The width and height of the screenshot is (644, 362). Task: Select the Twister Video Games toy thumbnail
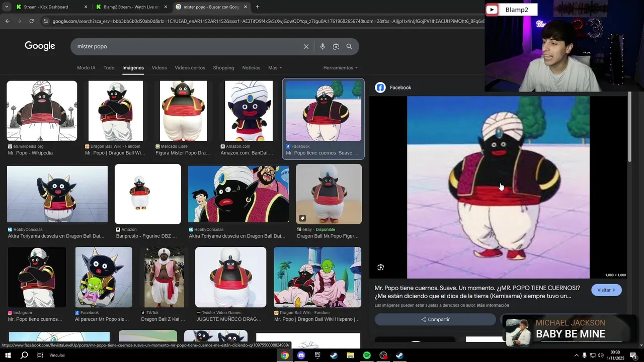230,277
